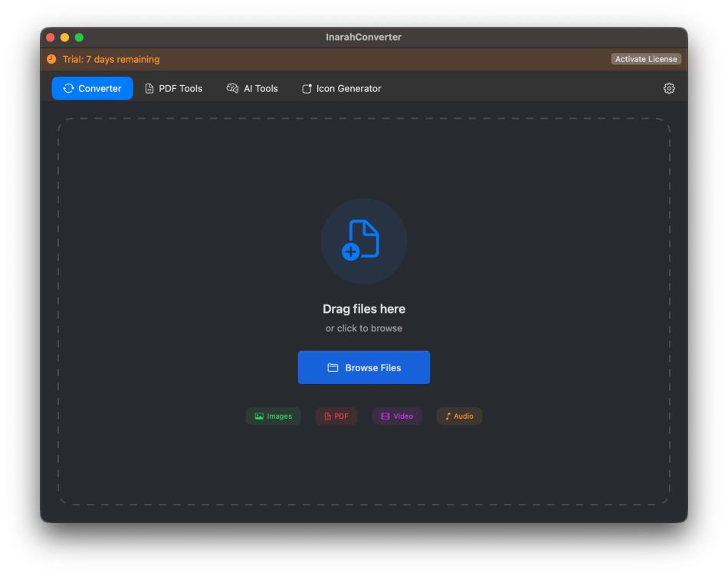Click the musical note icon on Audio badge
This screenshot has width=728, height=576.
(448, 416)
